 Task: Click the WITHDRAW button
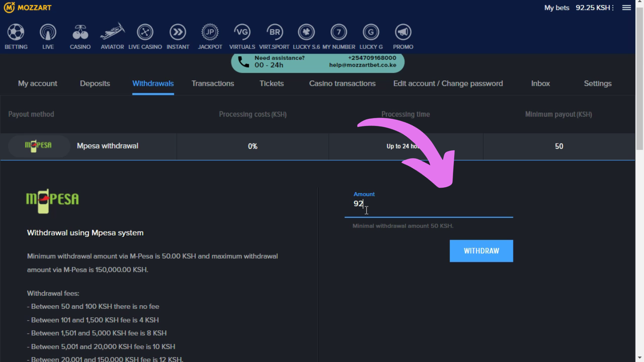click(x=481, y=251)
